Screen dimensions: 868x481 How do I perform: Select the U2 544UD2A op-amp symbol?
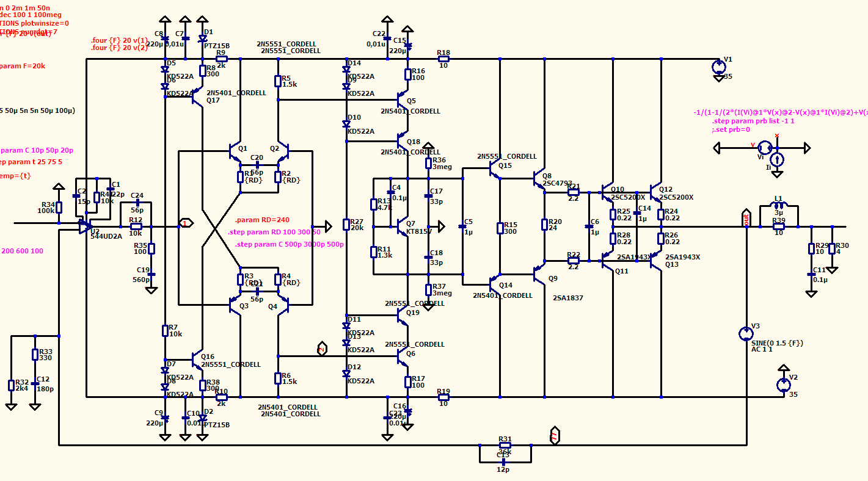(84, 227)
